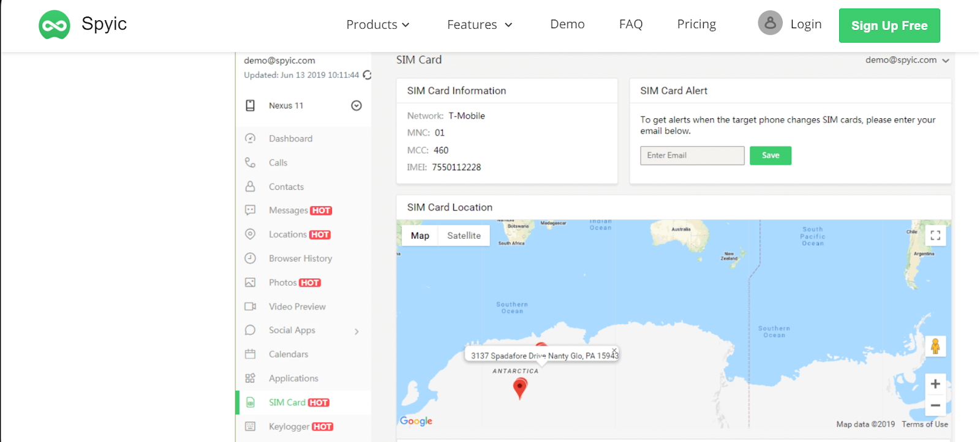Click the Network value T-Mobile

[467, 116]
